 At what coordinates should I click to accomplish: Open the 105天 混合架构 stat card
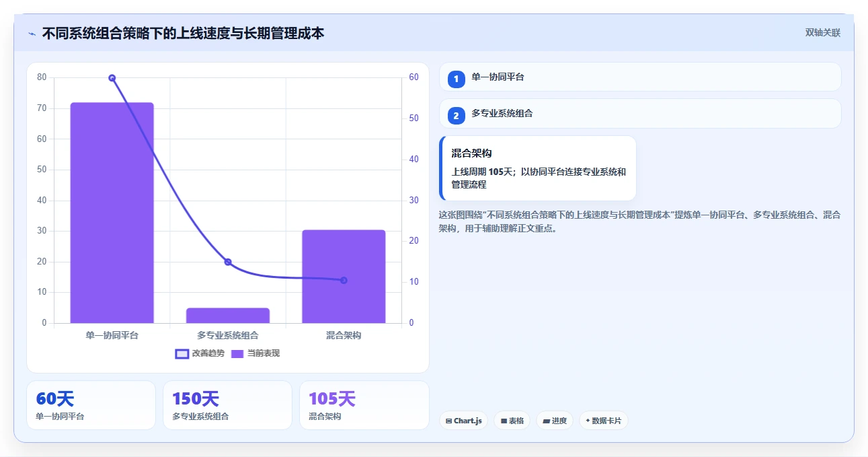coord(364,405)
